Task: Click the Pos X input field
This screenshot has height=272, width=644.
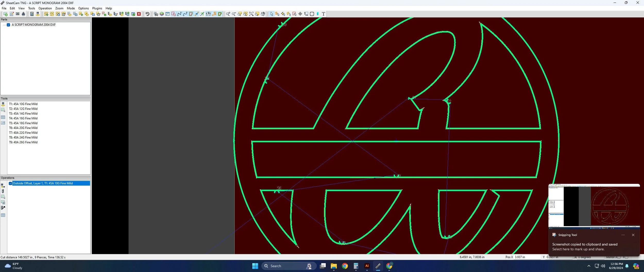Action: (x=527, y=257)
